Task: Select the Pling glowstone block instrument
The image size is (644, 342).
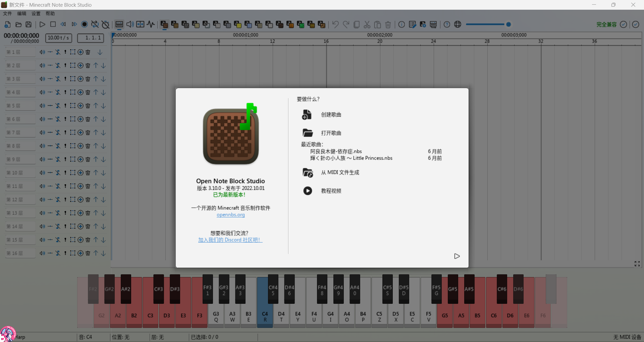Action: coord(322,24)
